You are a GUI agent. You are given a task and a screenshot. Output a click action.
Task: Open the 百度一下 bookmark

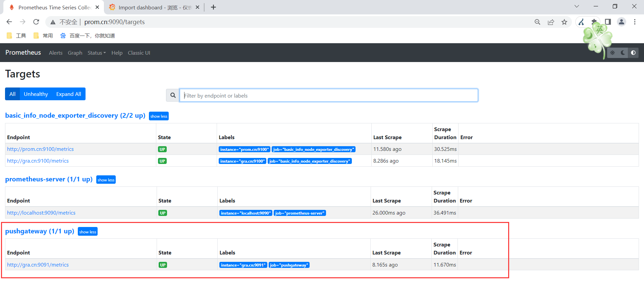click(x=88, y=36)
